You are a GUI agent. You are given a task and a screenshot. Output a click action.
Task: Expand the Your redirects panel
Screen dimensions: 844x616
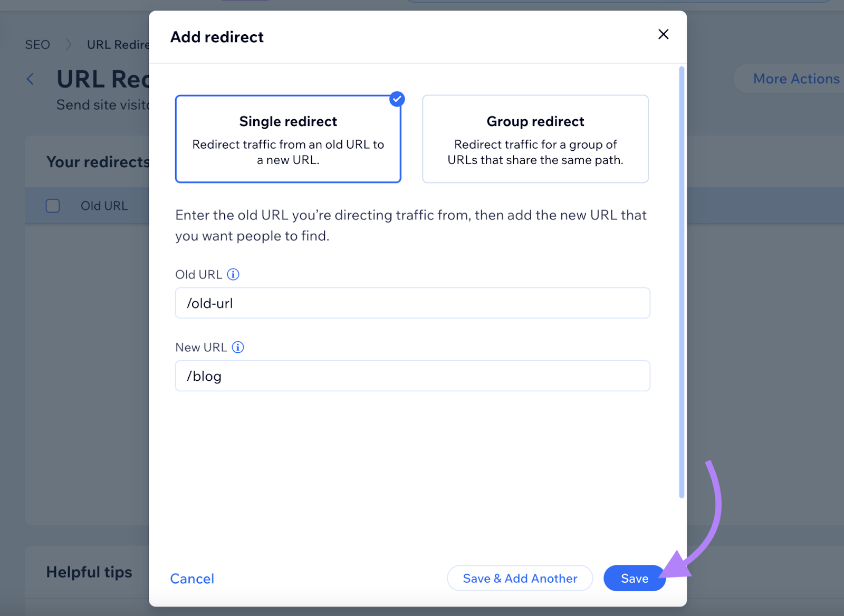98,162
